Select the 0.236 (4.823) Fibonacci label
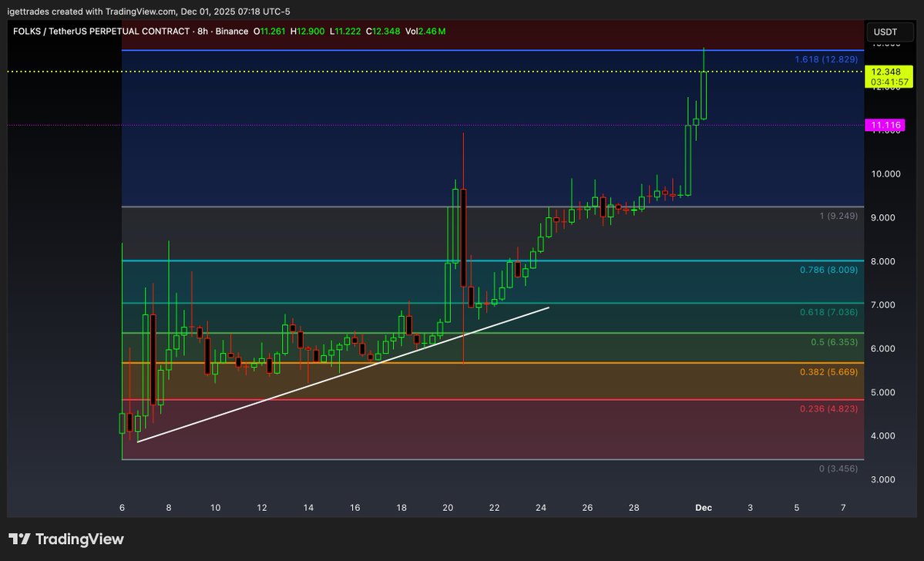The height and width of the screenshot is (561, 924). 828,409
